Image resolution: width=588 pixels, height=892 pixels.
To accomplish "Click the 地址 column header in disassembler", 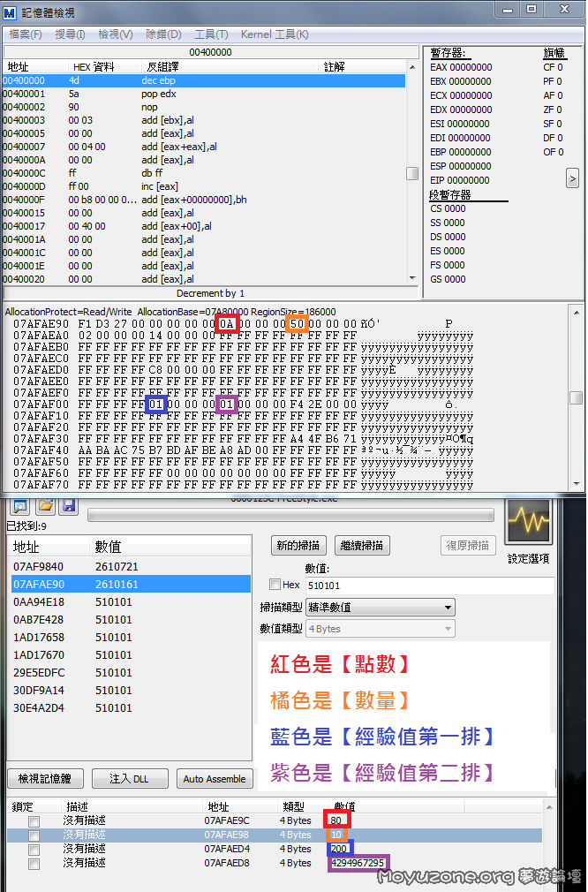I will [x=35, y=66].
